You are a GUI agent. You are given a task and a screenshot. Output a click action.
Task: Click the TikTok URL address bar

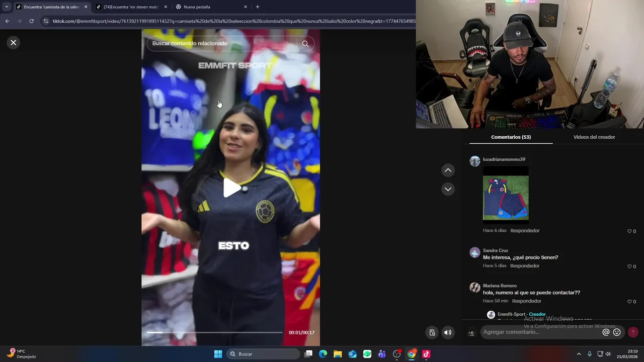234,21
